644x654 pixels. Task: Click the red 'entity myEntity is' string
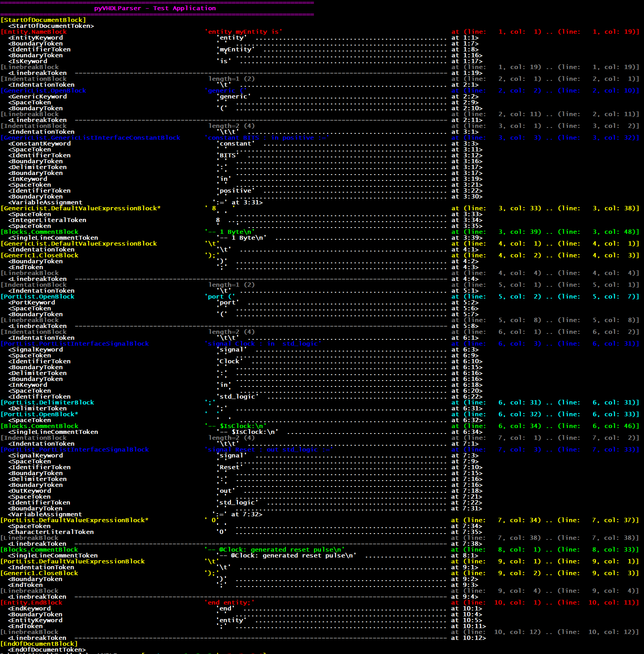click(243, 32)
